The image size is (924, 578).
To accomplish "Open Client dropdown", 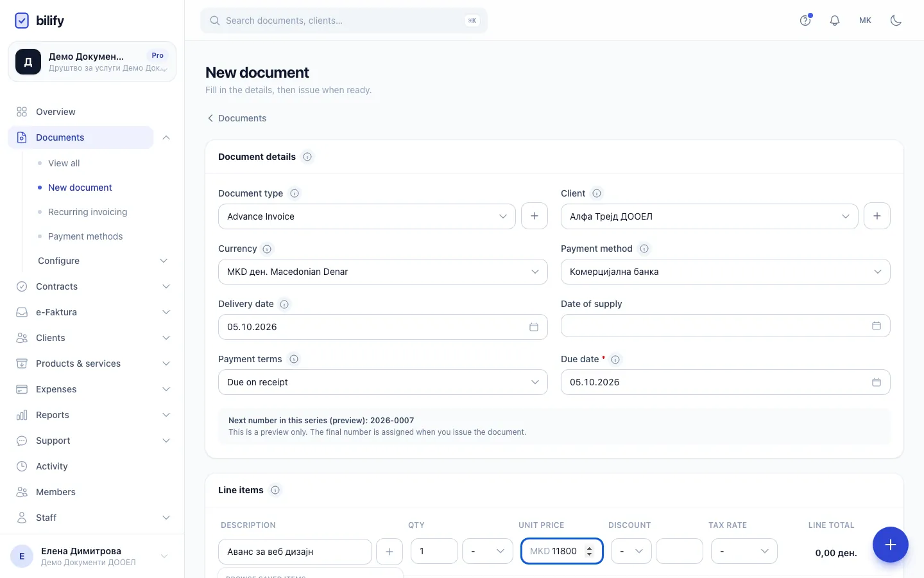I will tap(710, 216).
